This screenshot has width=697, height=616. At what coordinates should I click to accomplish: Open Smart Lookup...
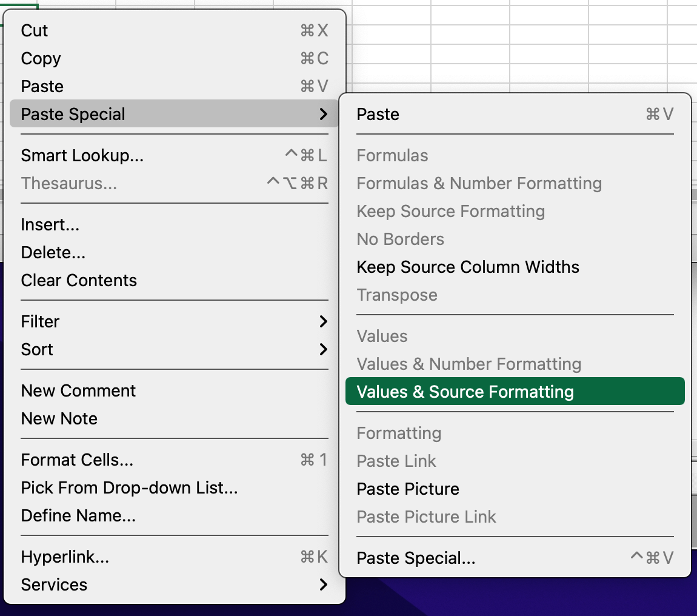point(82,156)
